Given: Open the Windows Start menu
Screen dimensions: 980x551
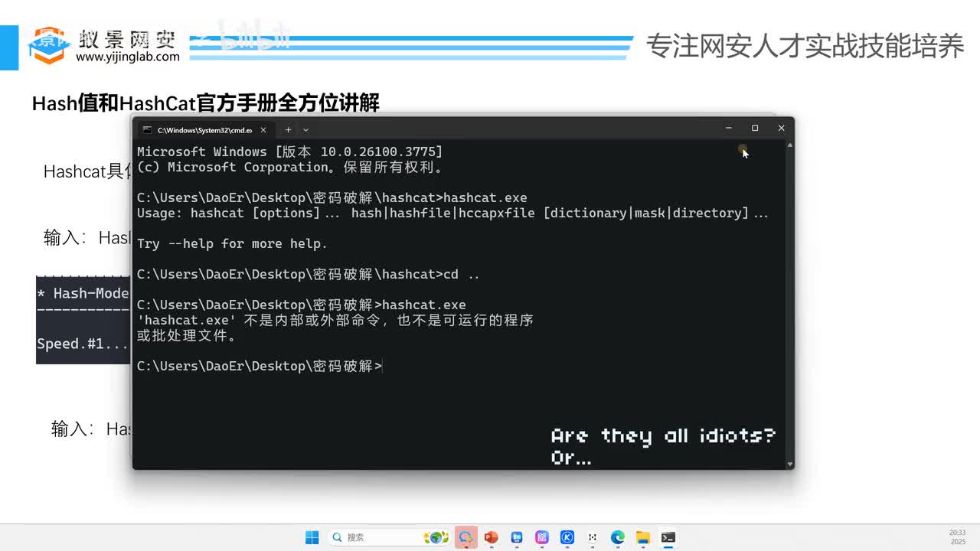Looking at the screenshot, I should coord(312,537).
